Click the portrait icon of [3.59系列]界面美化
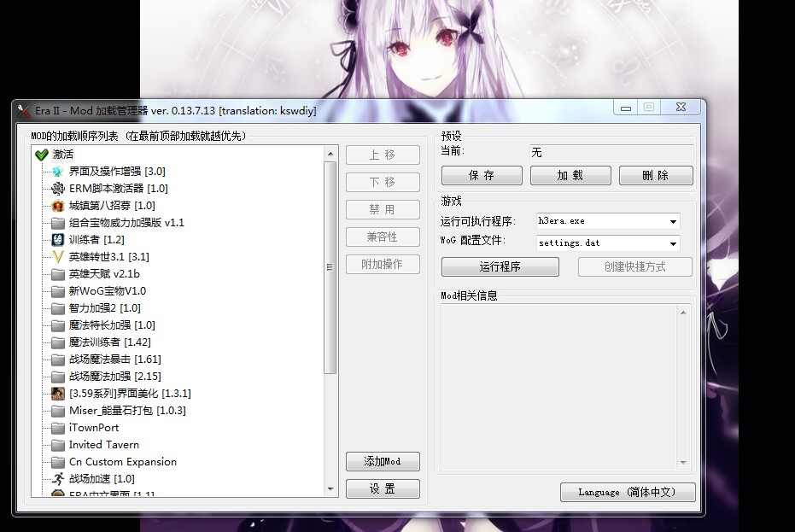 [58, 394]
